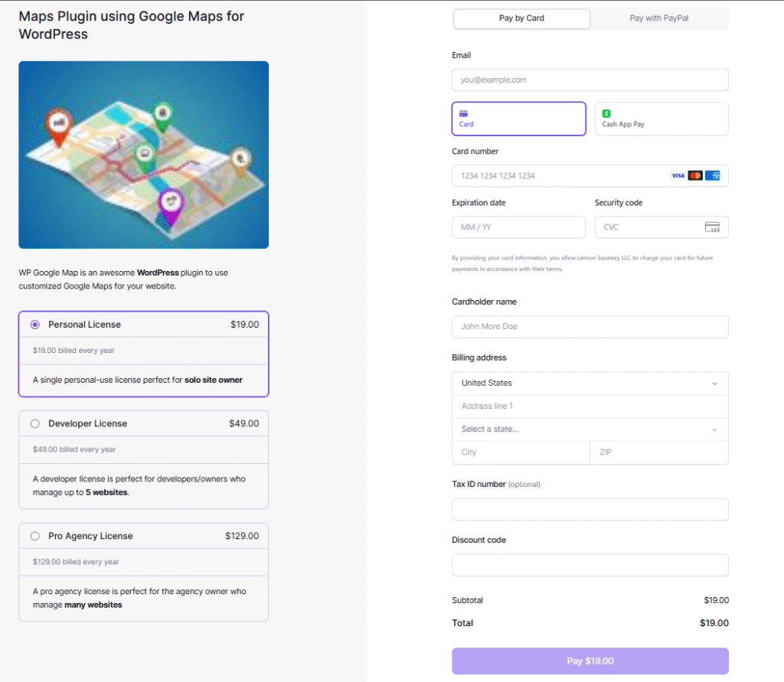The height and width of the screenshot is (682, 784).
Task: Click the Discount code label
Action: point(479,540)
